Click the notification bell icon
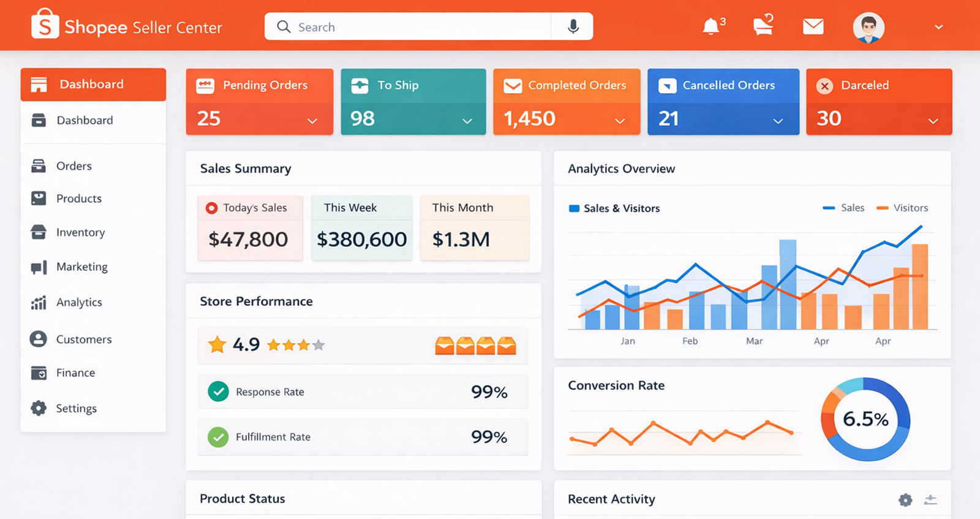Viewport: 980px width, 519px height. click(710, 27)
